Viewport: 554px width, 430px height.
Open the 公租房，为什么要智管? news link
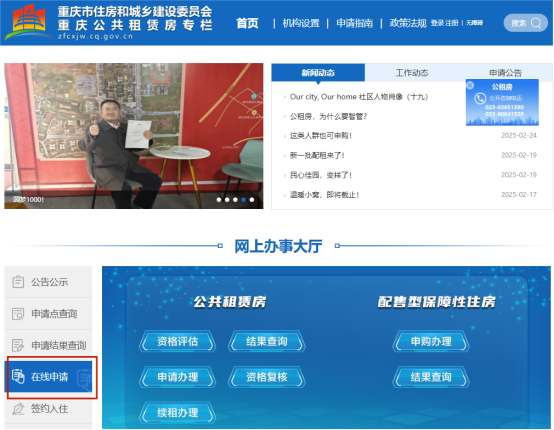pos(328,116)
